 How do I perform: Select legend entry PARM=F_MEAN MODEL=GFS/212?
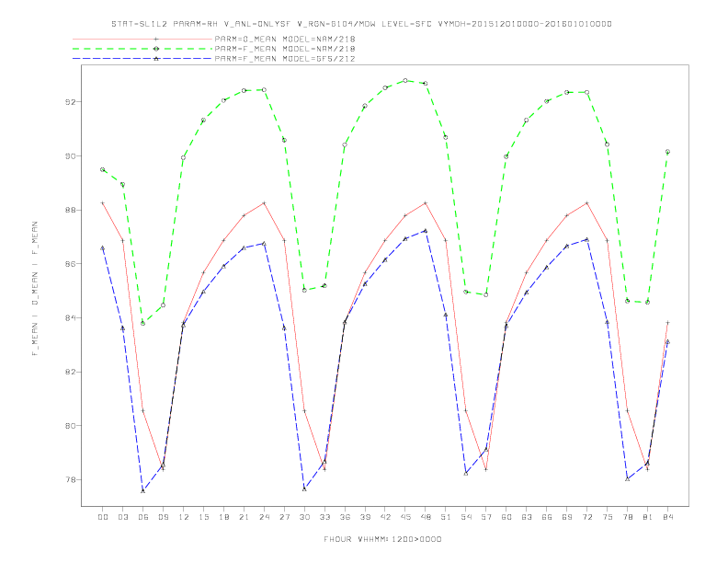coord(285,59)
